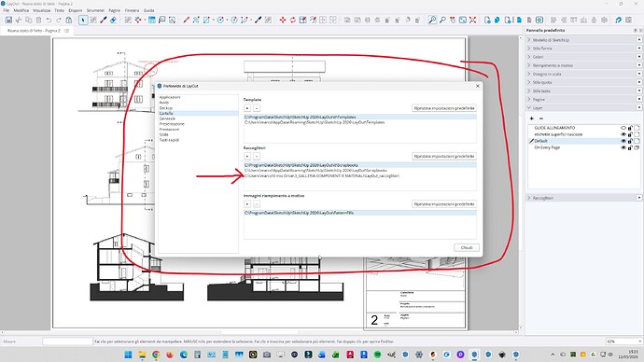Select Generale in preferences list
This screenshot has width=644, height=362.
167,118
